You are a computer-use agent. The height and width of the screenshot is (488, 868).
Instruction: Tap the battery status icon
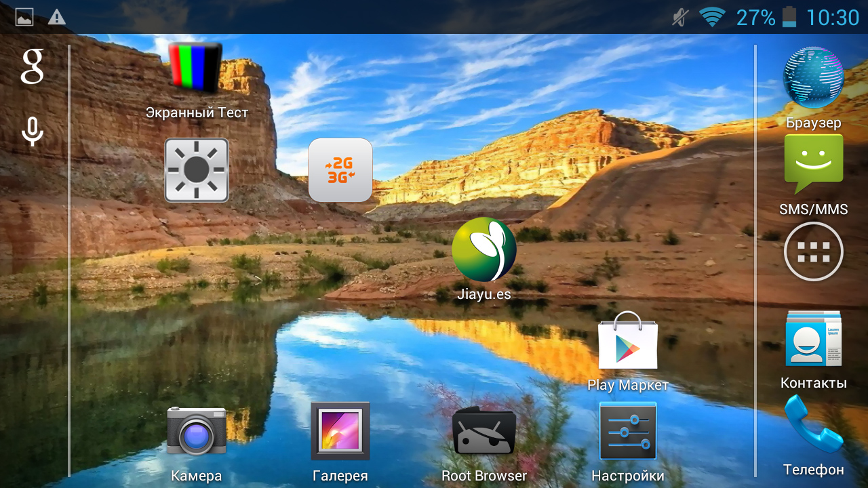[789, 18]
